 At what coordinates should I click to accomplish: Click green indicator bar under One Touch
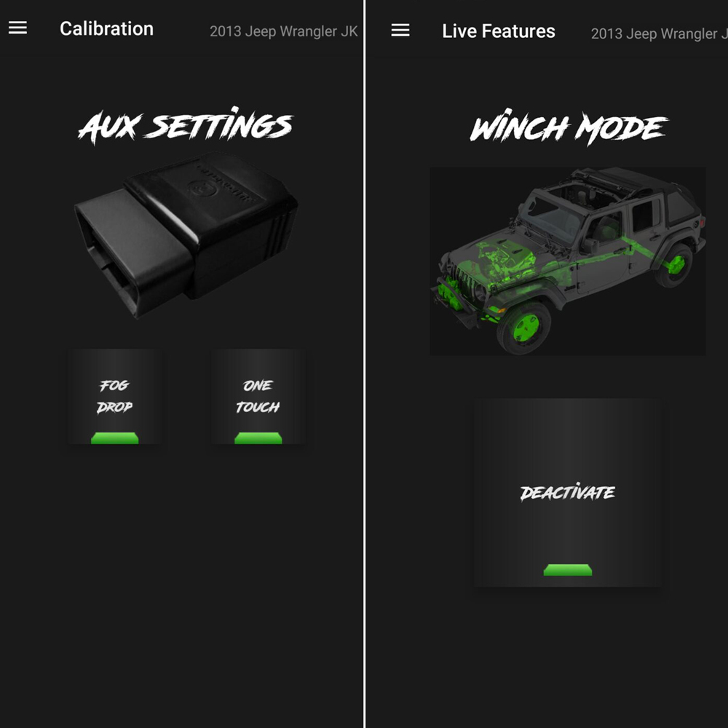258,438
